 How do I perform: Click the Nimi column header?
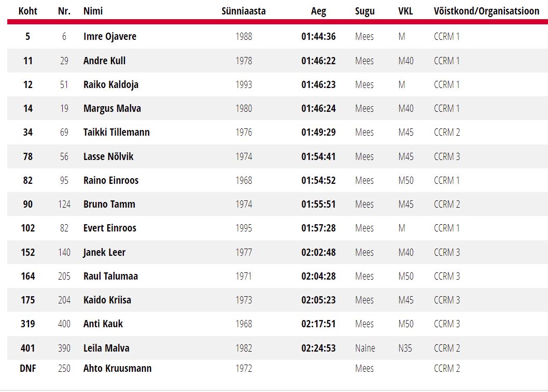coord(93,11)
